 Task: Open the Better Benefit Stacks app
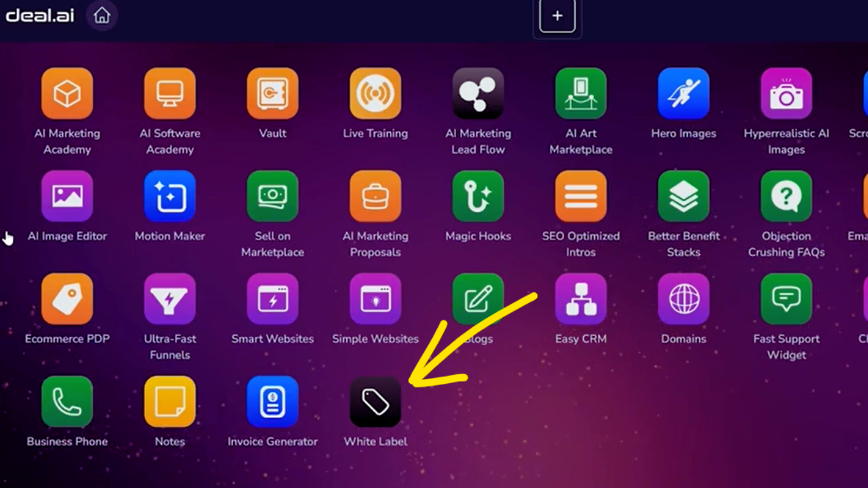(x=684, y=196)
